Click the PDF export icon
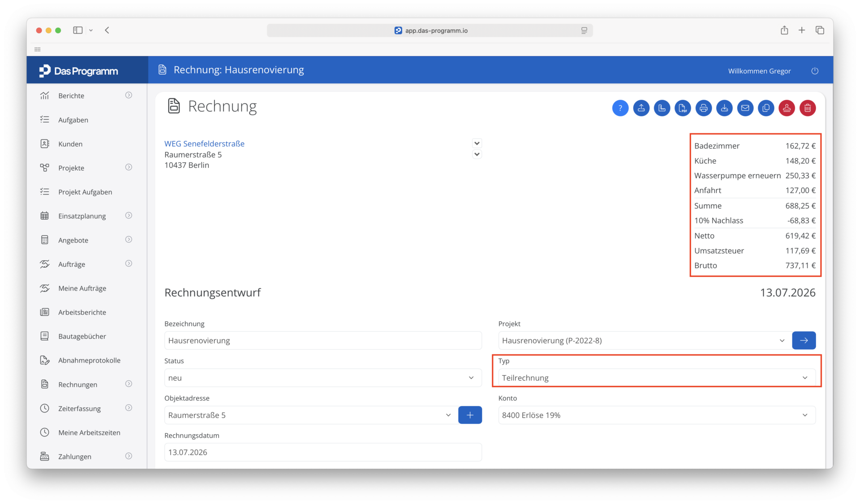Screen dimensions: 860x504 (x=683, y=108)
